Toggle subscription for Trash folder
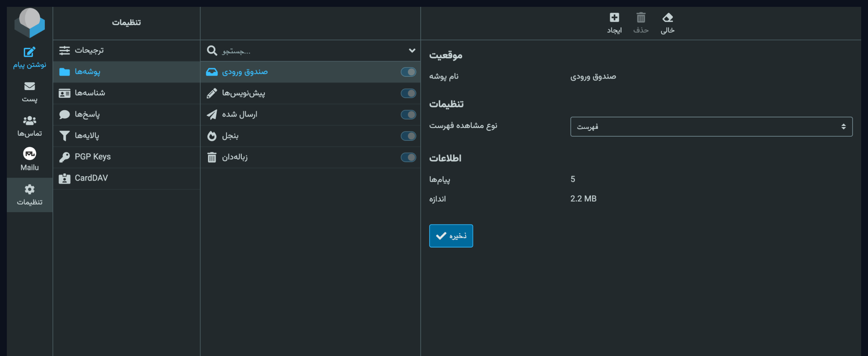This screenshot has height=356, width=868. (x=408, y=158)
